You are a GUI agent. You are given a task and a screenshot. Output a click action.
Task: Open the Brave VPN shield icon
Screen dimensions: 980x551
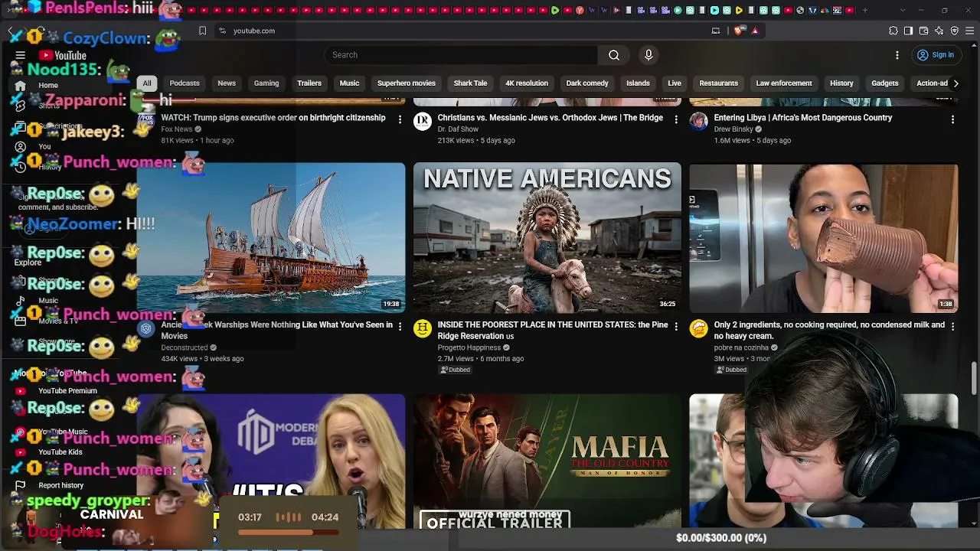(955, 31)
